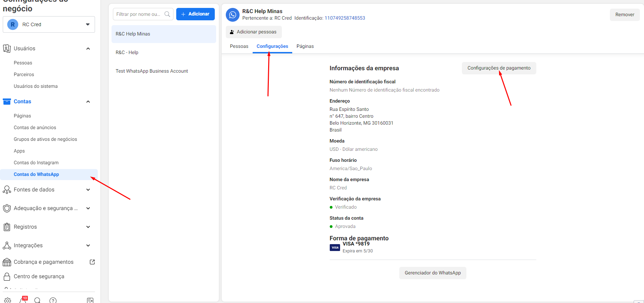The width and height of the screenshot is (644, 303).
Task: Click 'Verificado' status text
Action: tap(346, 207)
